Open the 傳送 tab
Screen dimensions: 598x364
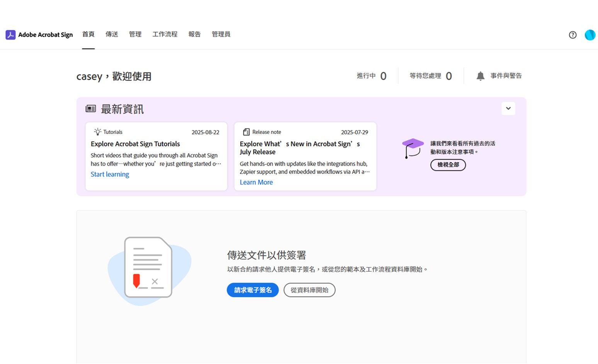point(112,34)
